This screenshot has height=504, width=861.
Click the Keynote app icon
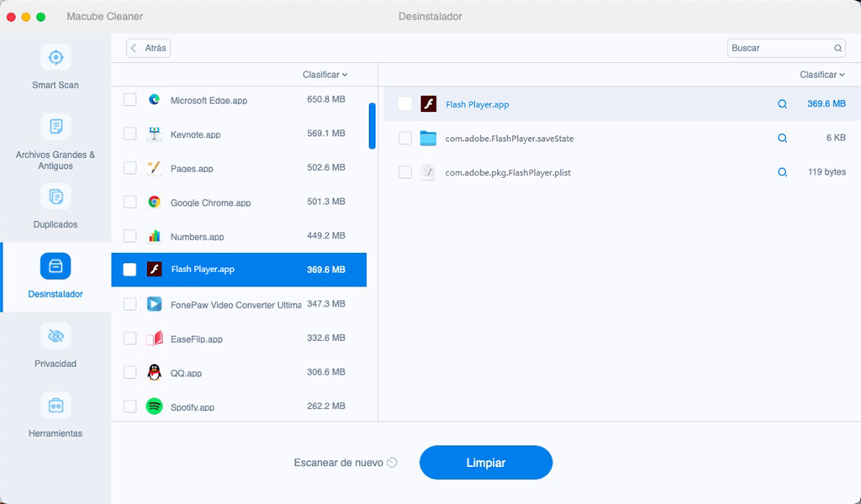[155, 134]
